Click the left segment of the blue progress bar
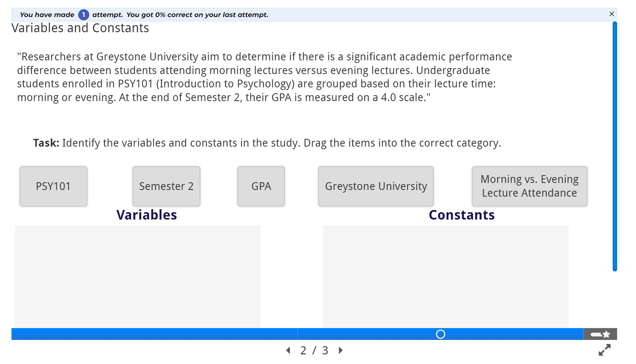 click(154, 334)
